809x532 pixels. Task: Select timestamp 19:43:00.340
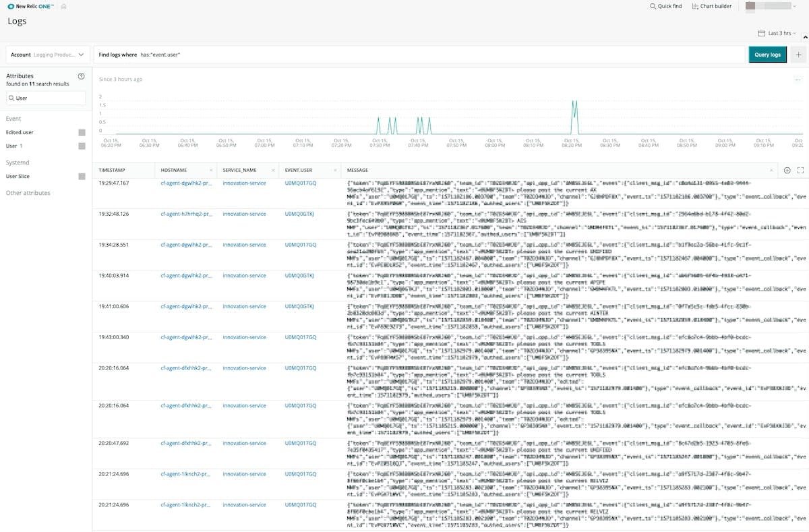[113, 337]
